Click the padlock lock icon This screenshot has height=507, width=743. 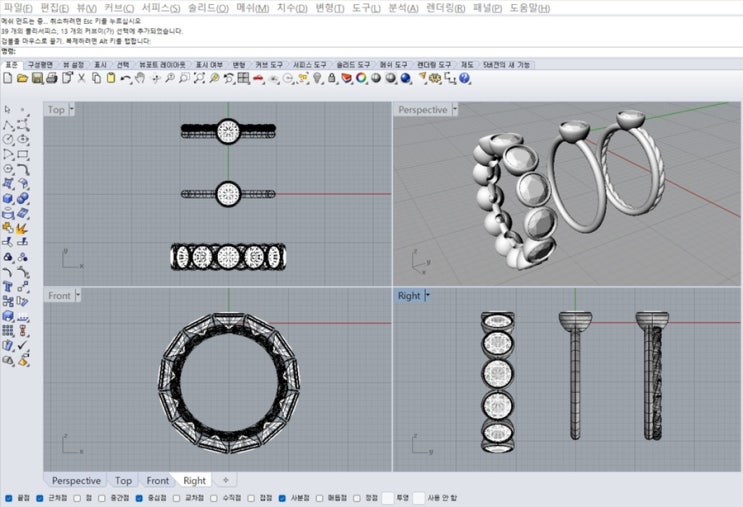pyautogui.click(x=332, y=78)
